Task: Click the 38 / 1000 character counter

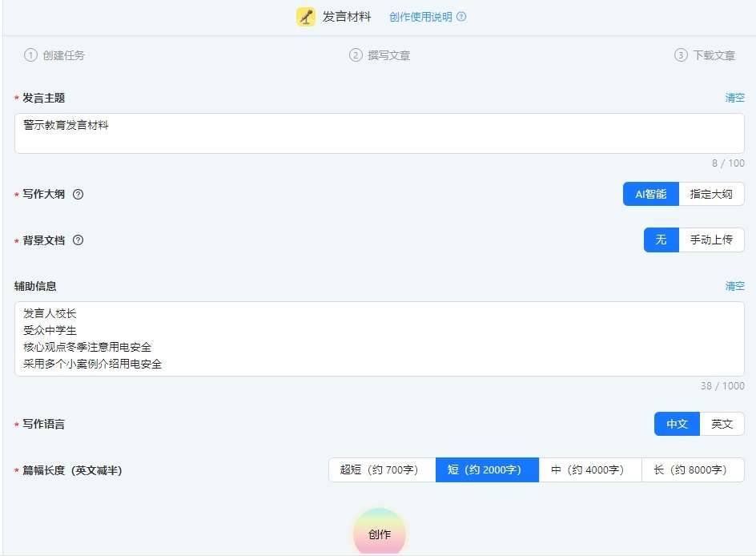Action: (722, 386)
